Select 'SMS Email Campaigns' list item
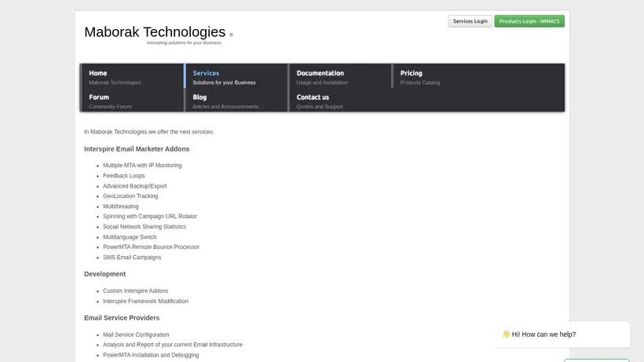The height and width of the screenshot is (362, 644). [x=132, y=258]
